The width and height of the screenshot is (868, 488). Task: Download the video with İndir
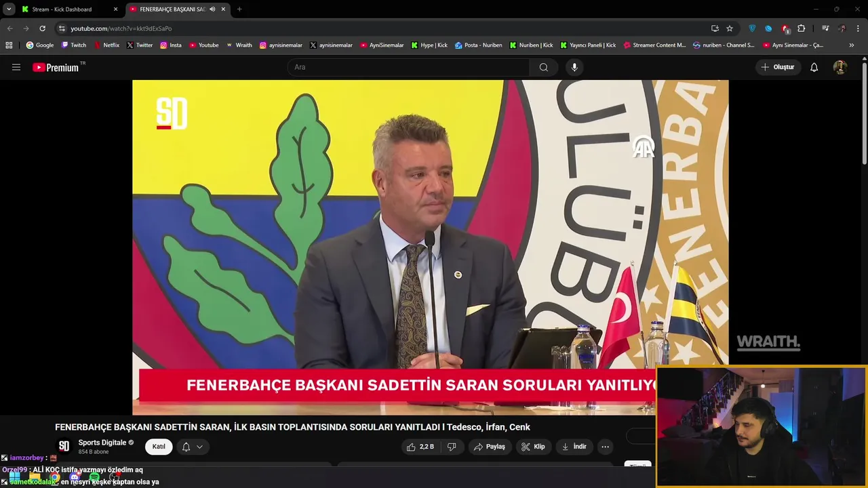574,447
